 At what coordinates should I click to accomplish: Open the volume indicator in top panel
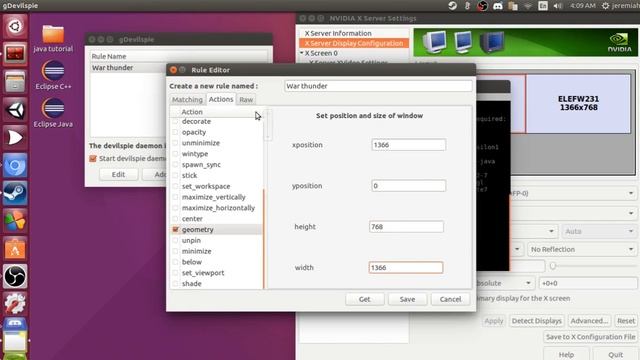pos(558,6)
